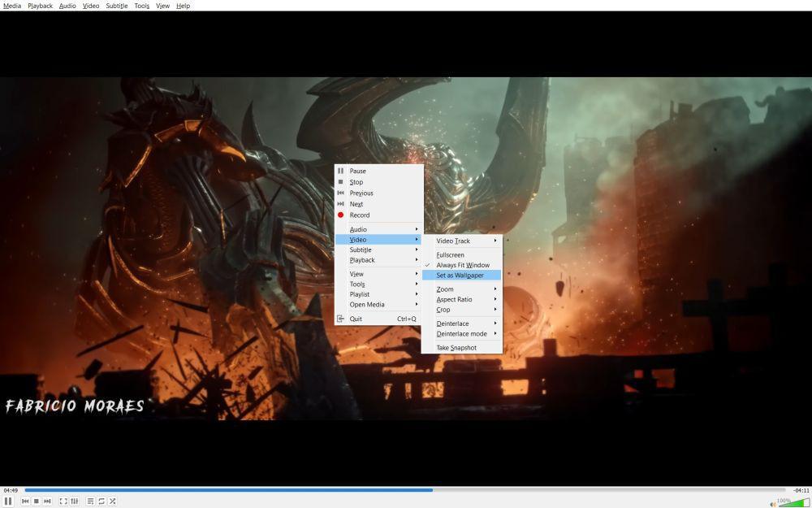Screen dimensions: 812x508
Task: Stop playback using control bar stop icon
Action: (x=37, y=501)
